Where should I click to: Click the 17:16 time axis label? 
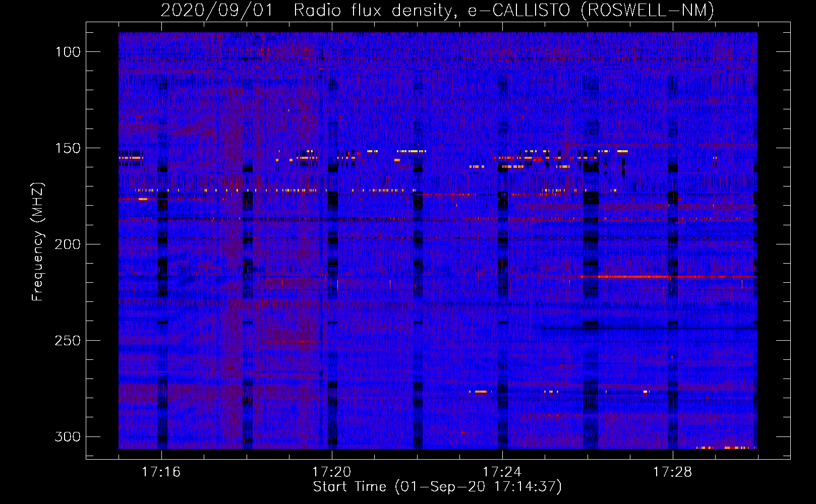click(161, 472)
